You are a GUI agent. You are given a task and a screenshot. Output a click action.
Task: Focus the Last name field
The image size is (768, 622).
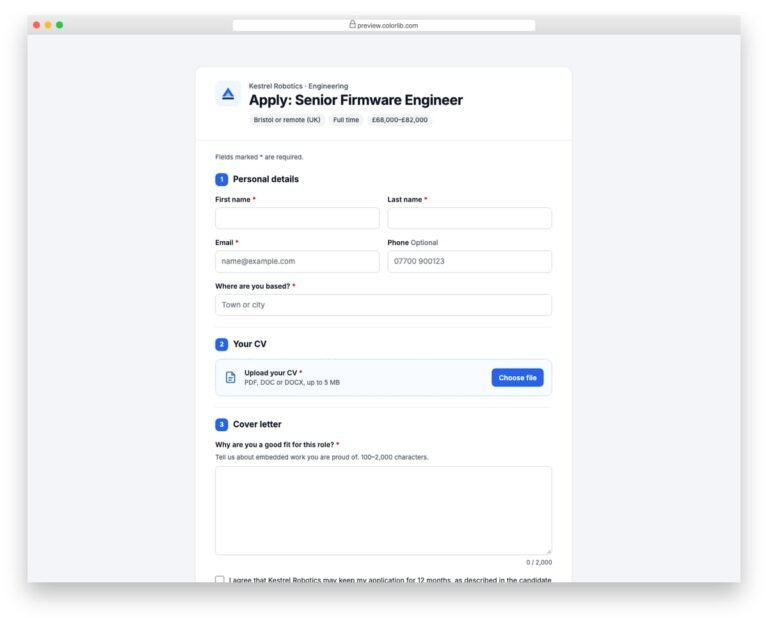tap(469, 218)
